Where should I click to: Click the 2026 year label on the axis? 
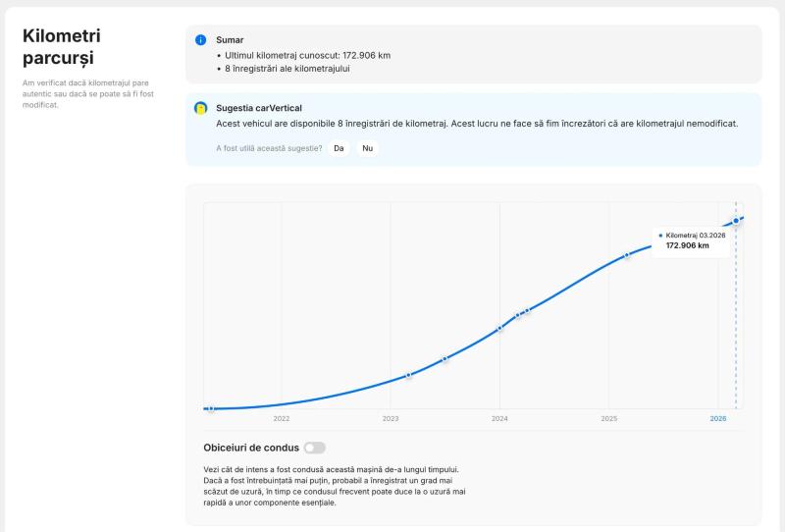coord(718,418)
